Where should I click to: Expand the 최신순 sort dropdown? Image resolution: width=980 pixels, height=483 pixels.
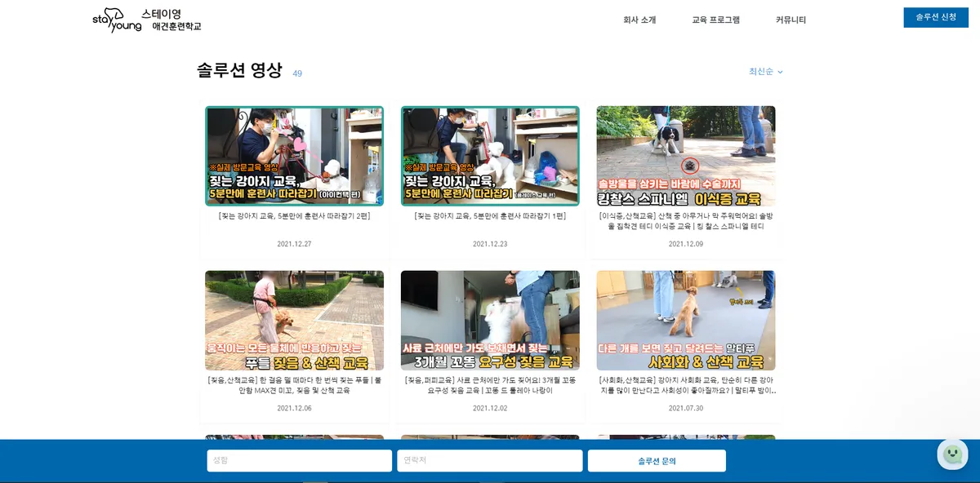(x=765, y=72)
